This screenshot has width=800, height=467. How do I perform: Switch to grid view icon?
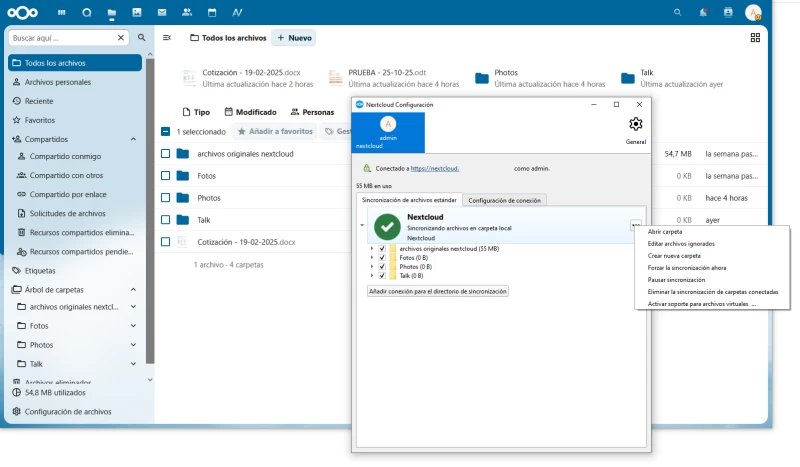click(755, 38)
